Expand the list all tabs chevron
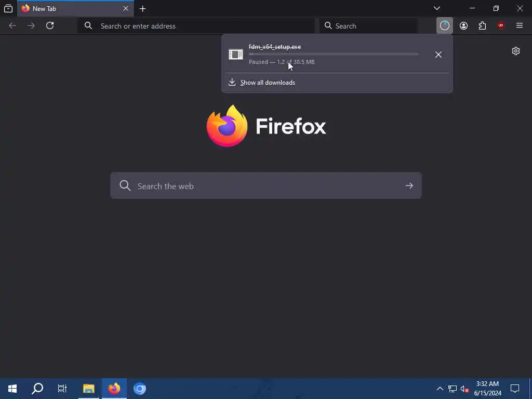The height and width of the screenshot is (399, 532). [437, 8]
